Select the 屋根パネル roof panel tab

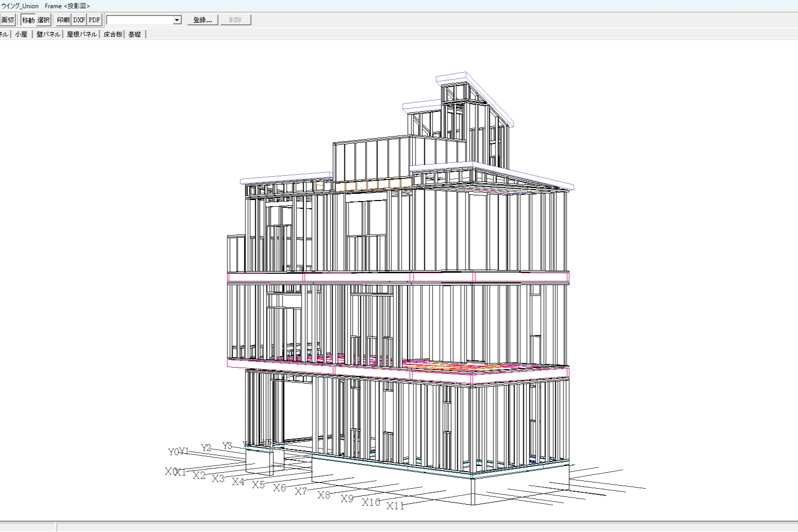pos(81,35)
